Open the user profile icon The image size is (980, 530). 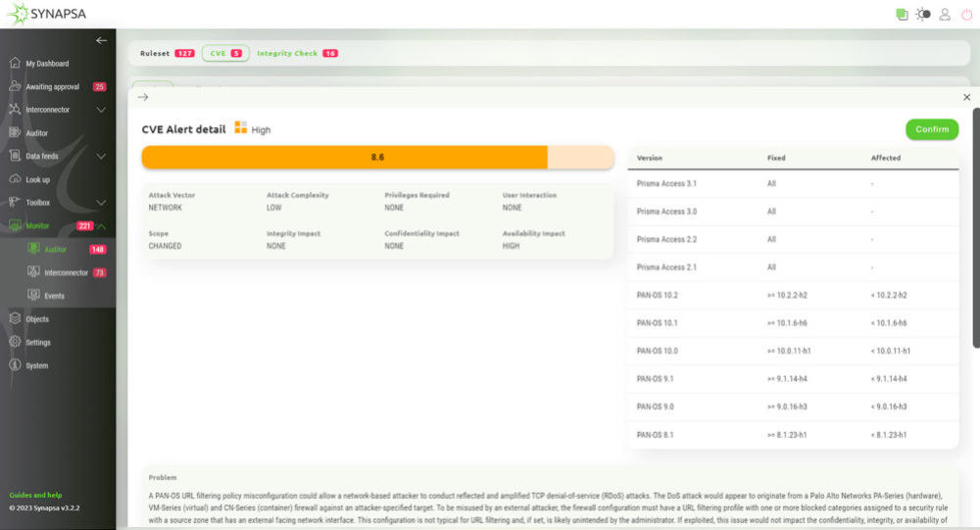point(945,14)
